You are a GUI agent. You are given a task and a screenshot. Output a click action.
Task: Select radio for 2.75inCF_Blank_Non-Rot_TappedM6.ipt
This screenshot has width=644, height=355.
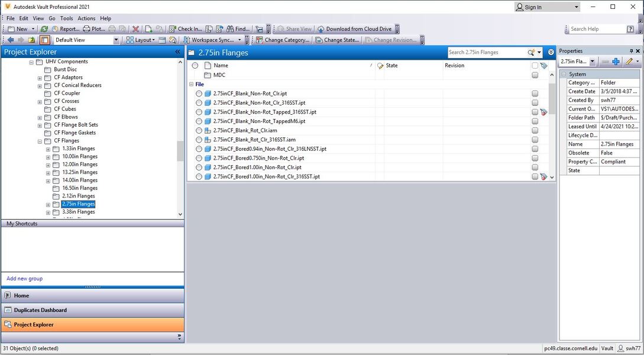click(x=199, y=121)
